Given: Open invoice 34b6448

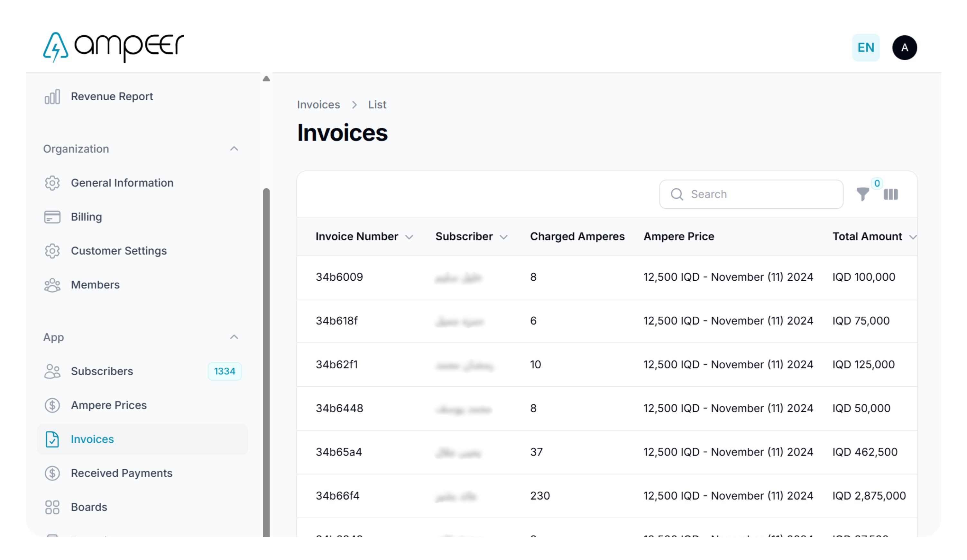Looking at the screenshot, I should click(339, 408).
